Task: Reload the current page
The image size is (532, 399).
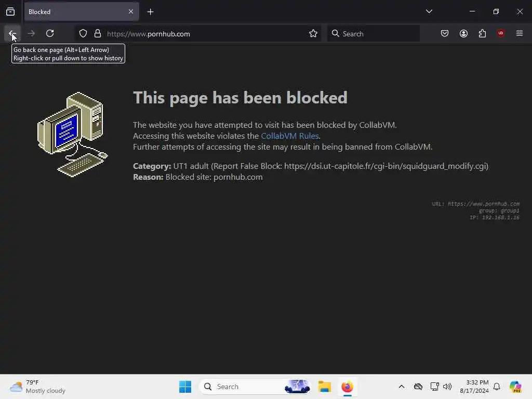Action: pos(50,33)
